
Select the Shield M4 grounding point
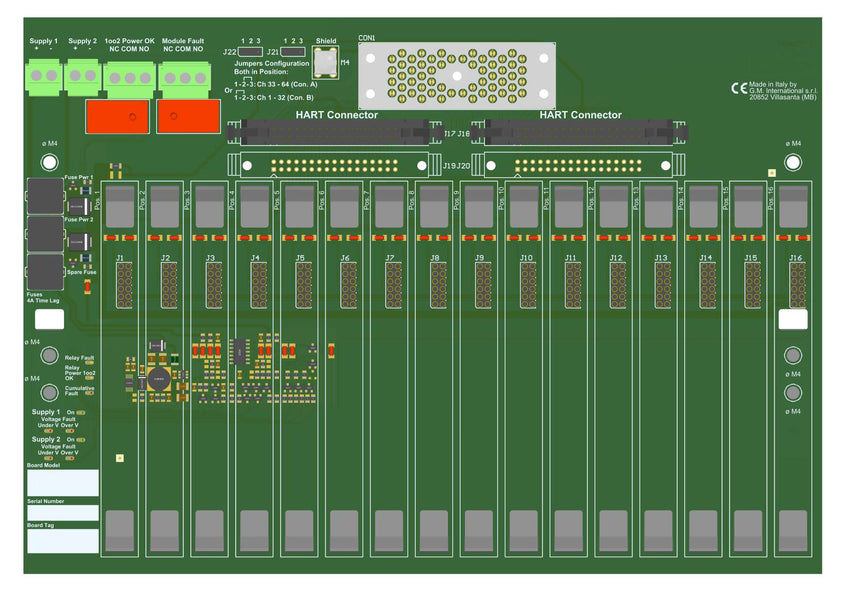[x=325, y=62]
